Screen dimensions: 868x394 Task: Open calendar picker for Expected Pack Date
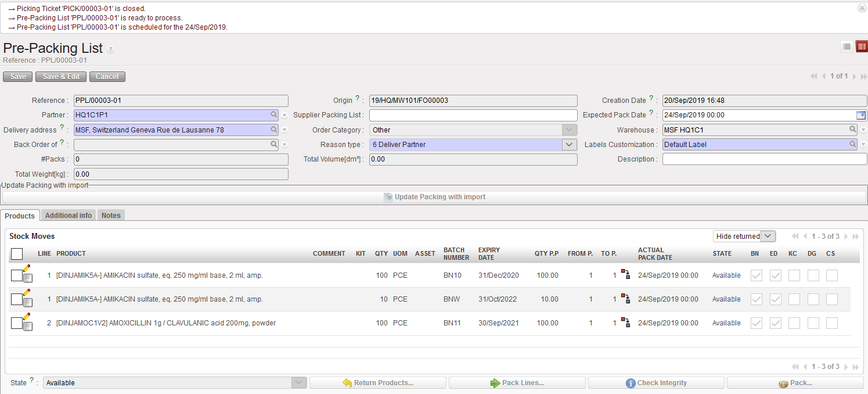[x=861, y=115]
